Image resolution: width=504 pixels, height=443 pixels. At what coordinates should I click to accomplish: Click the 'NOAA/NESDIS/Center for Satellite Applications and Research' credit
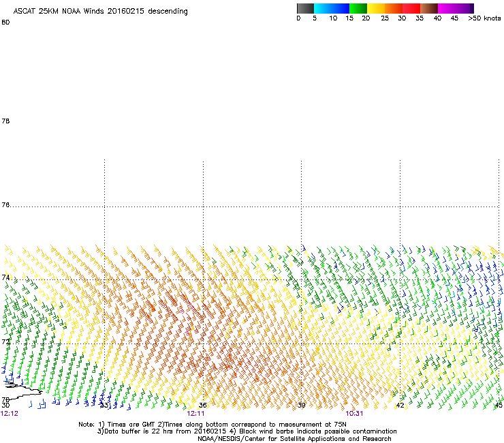tap(294, 439)
